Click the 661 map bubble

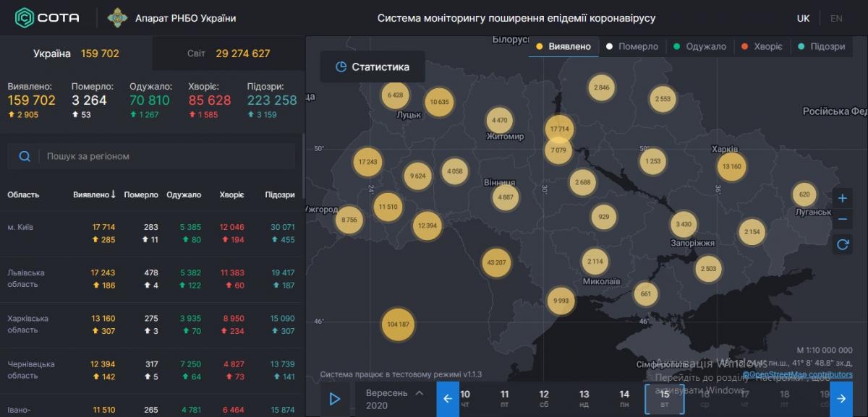point(646,293)
